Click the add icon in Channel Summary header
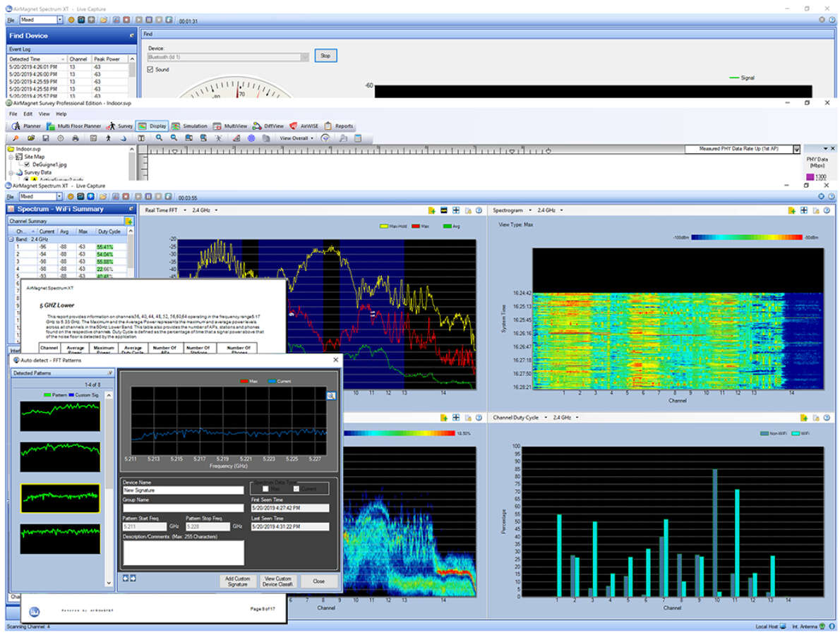840x635 pixels. (128, 221)
